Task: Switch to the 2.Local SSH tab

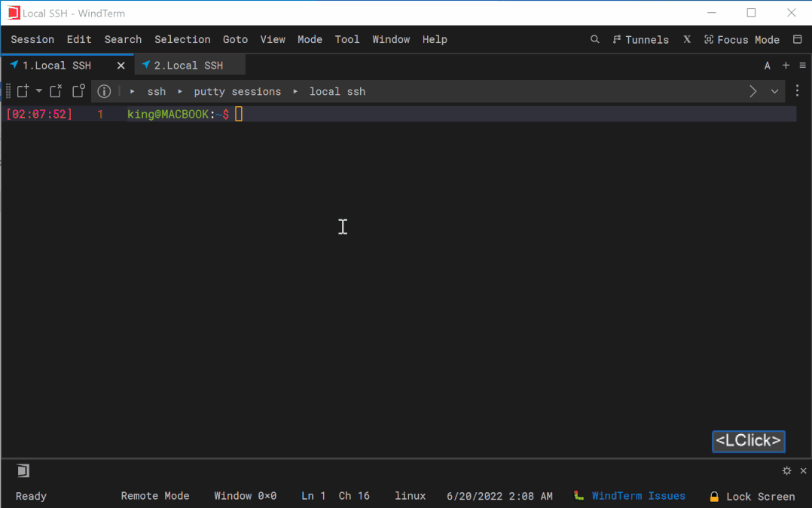Action: [x=188, y=66]
